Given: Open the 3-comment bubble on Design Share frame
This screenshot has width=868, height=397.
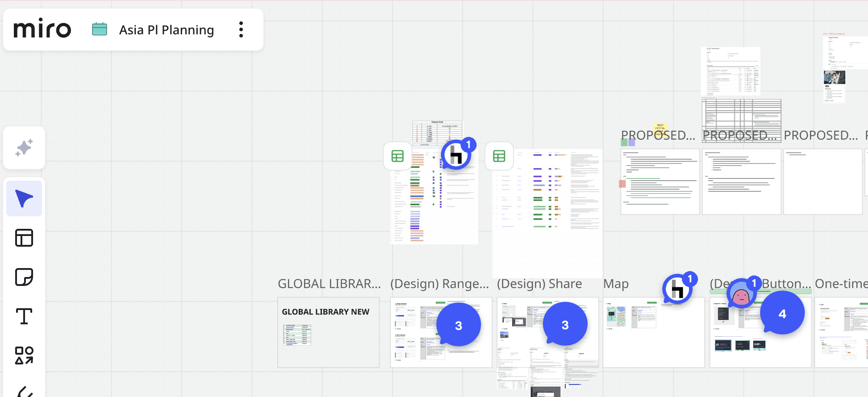Looking at the screenshot, I should click(565, 324).
